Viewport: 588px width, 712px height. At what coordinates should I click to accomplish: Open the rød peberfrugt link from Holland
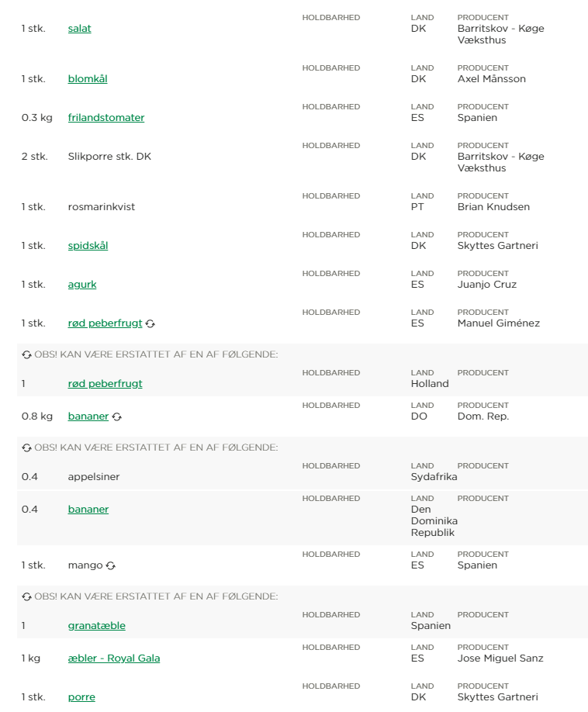(x=105, y=384)
